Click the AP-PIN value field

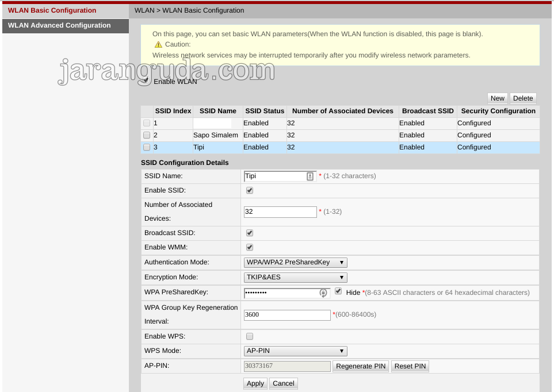[287, 366]
